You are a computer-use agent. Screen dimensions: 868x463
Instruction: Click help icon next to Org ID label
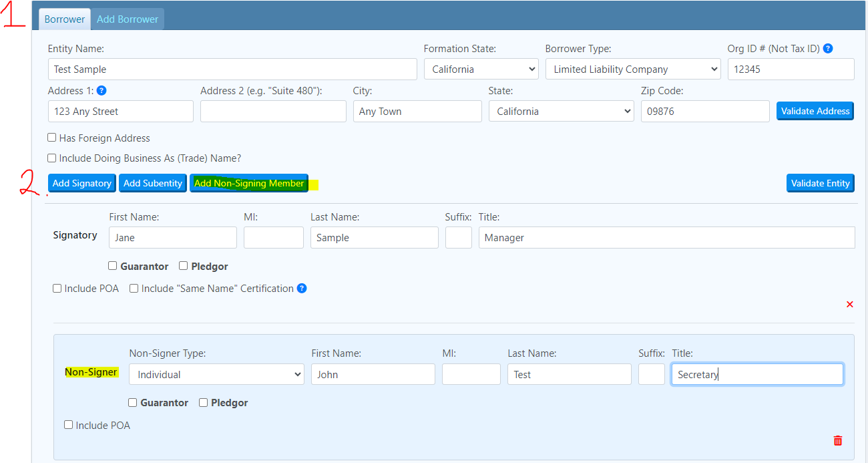828,49
